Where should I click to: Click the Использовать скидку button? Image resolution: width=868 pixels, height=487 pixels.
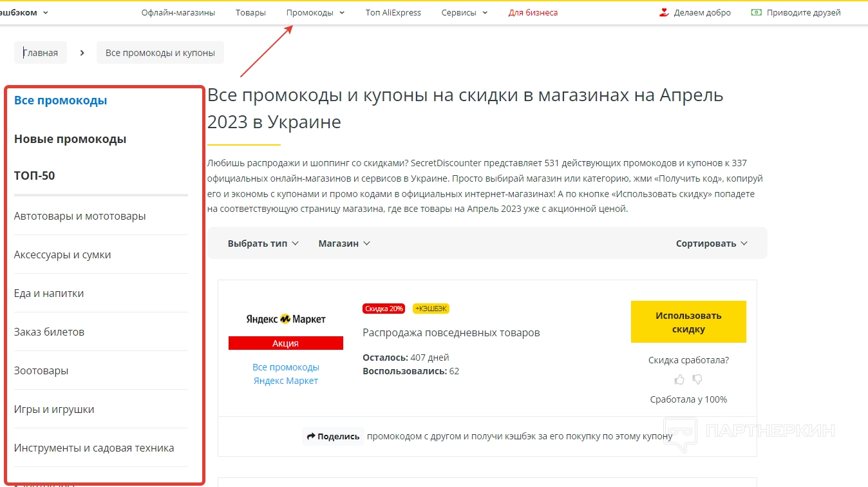coord(688,322)
